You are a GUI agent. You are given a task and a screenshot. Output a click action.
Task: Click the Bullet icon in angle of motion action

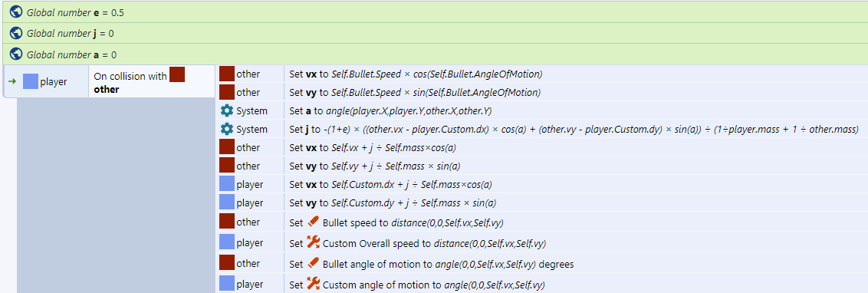click(313, 263)
